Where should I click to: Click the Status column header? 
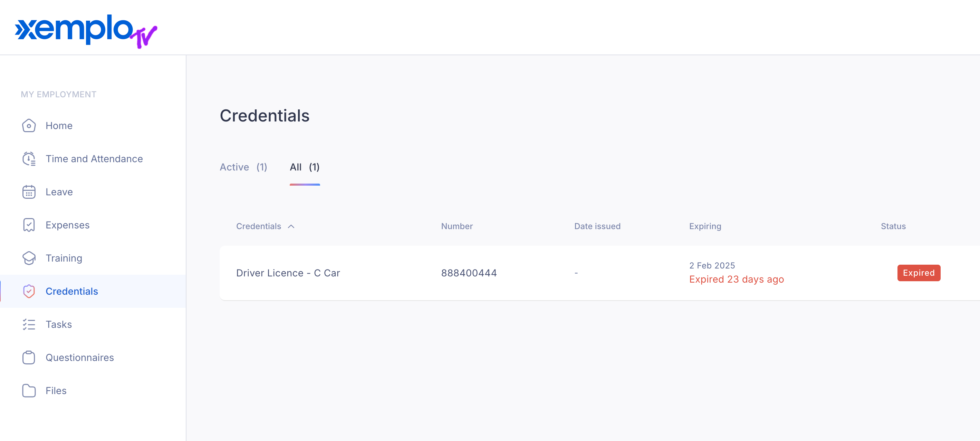pos(893,226)
